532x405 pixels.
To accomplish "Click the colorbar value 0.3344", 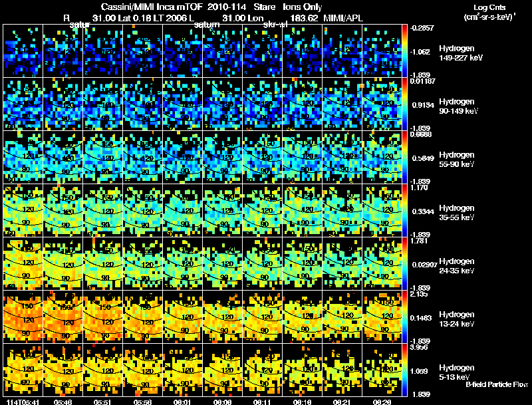I will coord(423,211).
